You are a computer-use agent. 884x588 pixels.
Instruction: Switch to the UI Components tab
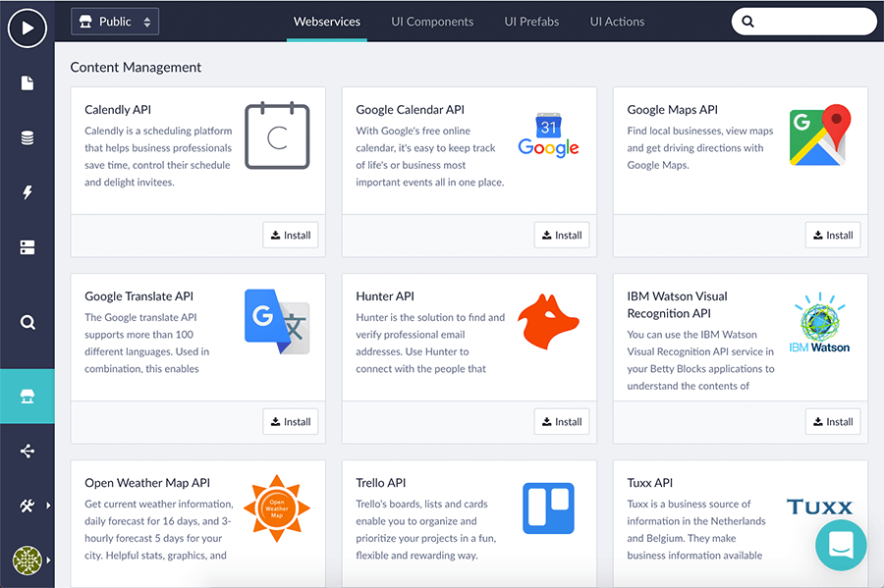pyautogui.click(x=432, y=22)
